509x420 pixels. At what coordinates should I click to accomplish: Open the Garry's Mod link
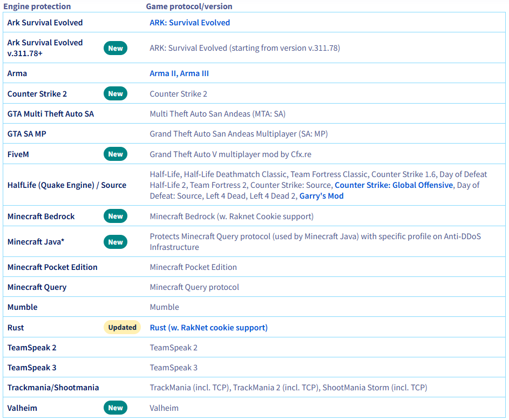pos(321,196)
